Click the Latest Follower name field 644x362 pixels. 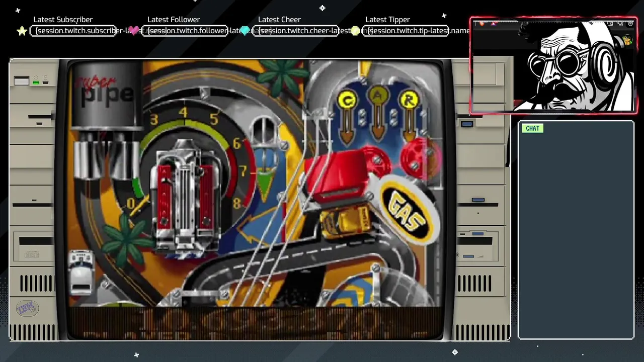click(185, 31)
